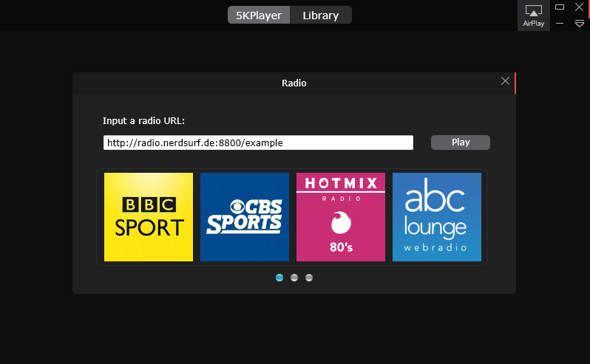Minimize the 5KPlayer window

tap(560, 24)
